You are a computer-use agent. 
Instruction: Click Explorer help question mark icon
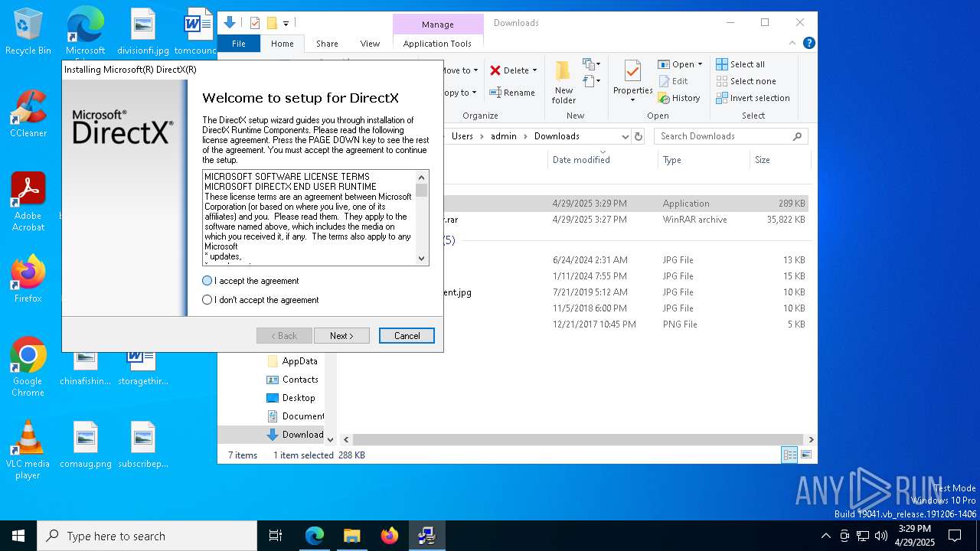point(808,44)
